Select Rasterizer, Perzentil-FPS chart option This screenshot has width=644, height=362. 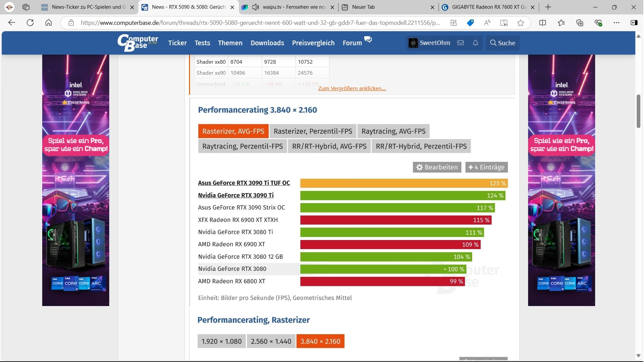313,131
